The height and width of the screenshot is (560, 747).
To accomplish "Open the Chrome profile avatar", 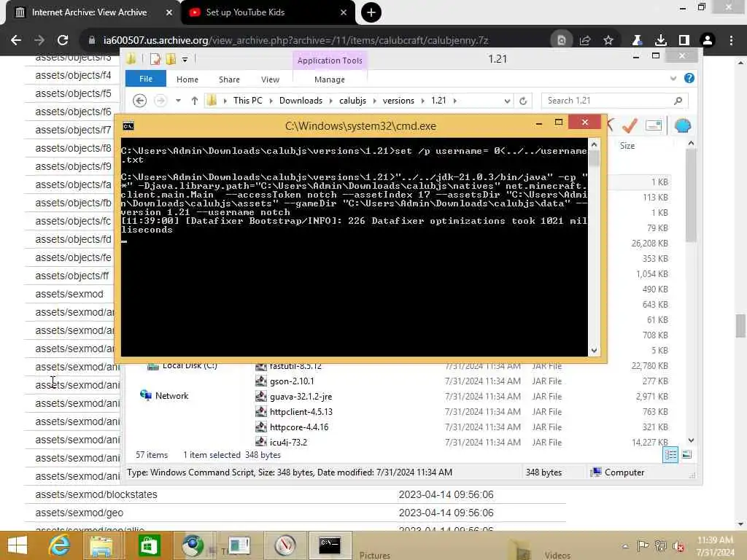I will (x=708, y=41).
